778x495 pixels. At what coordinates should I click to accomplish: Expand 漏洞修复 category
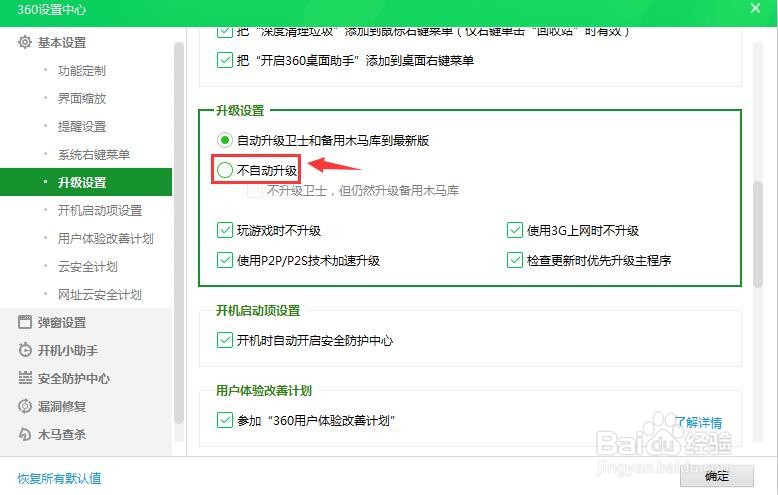coord(62,407)
